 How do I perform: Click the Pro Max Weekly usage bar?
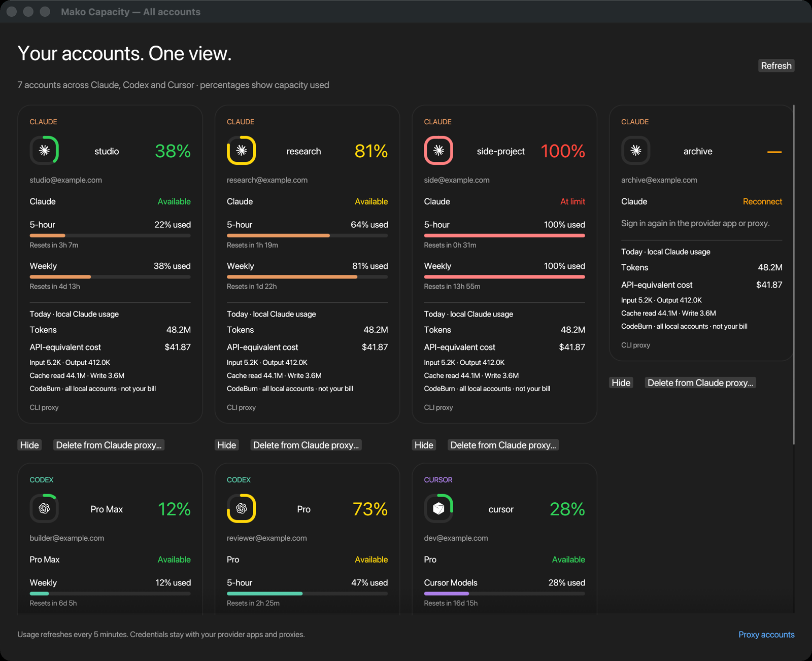(110, 594)
